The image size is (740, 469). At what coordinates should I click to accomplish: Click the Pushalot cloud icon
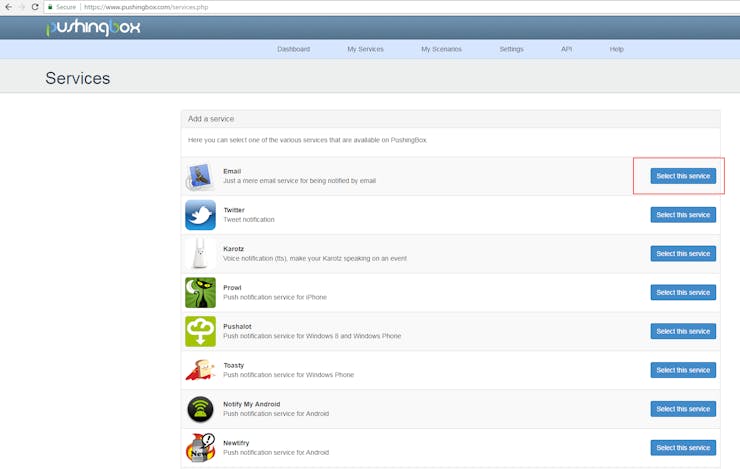click(x=200, y=331)
